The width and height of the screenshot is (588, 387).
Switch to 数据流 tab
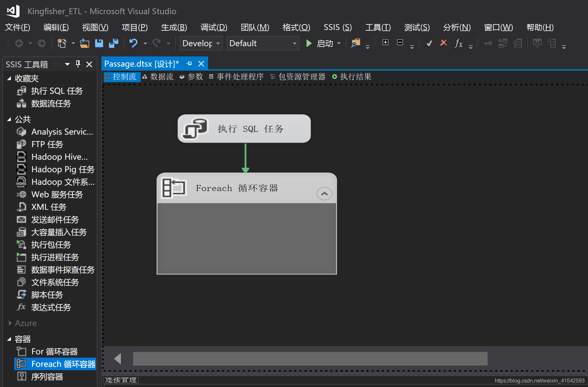158,77
